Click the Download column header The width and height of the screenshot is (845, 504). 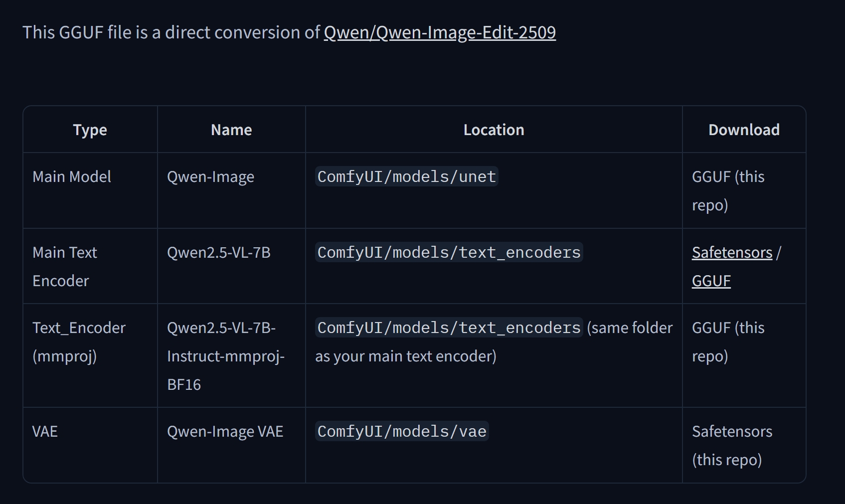click(743, 130)
